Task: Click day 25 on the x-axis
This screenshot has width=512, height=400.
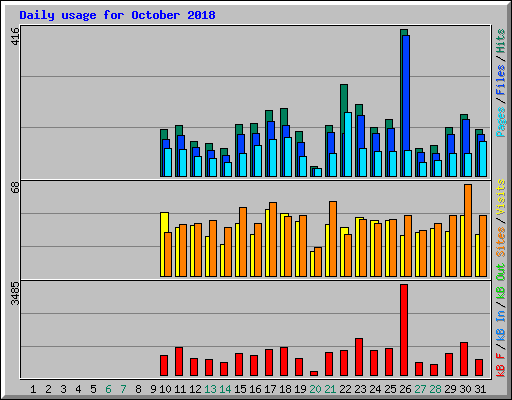Action: pos(390,389)
